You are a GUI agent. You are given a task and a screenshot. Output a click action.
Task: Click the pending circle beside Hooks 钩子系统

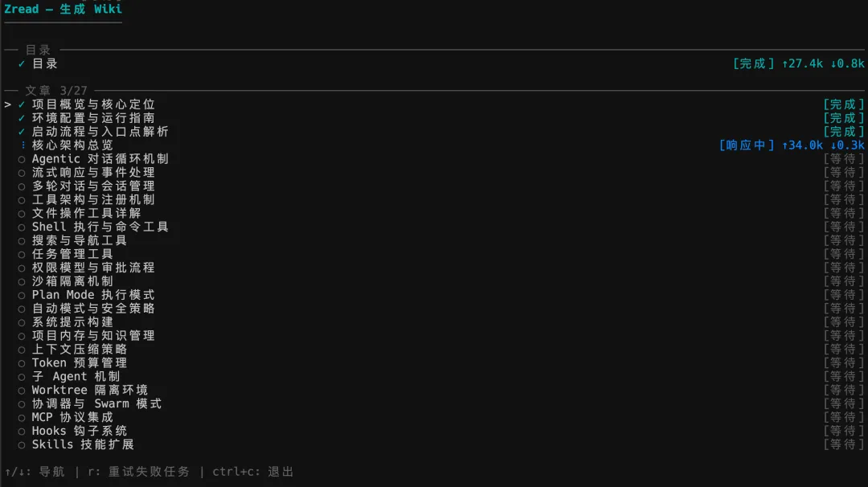[22, 432]
